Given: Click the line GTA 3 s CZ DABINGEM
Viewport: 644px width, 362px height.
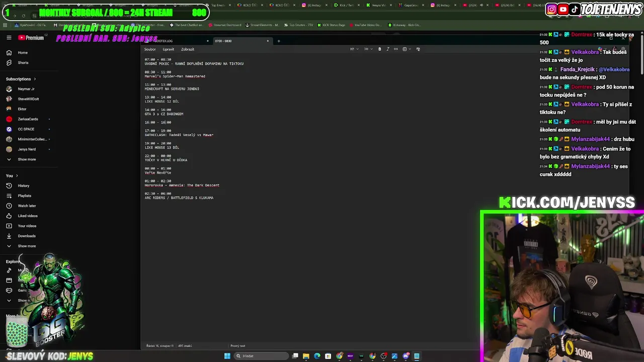Looking at the screenshot, I should click(164, 114).
